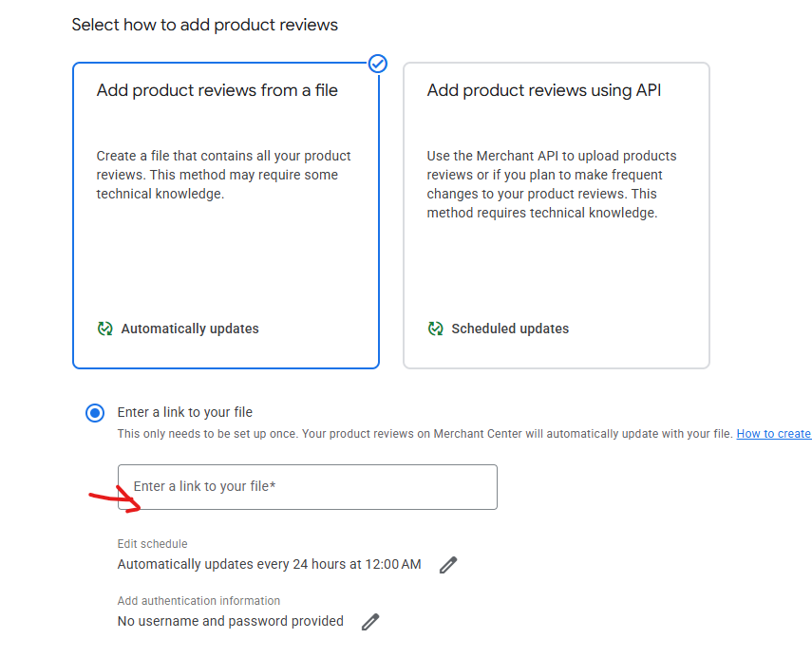Click the blue checkmark on the selected card

tap(378, 64)
